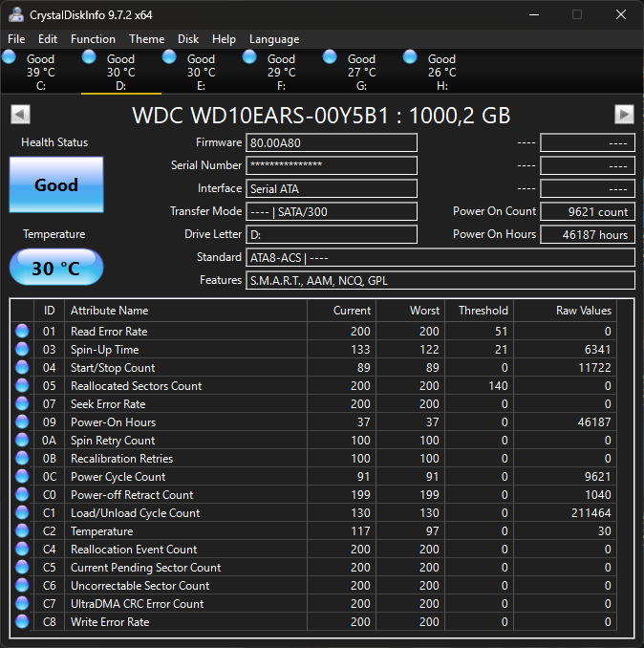Open the File menu
The width and height of the screenshot is (644, 648).
(16, 39)
